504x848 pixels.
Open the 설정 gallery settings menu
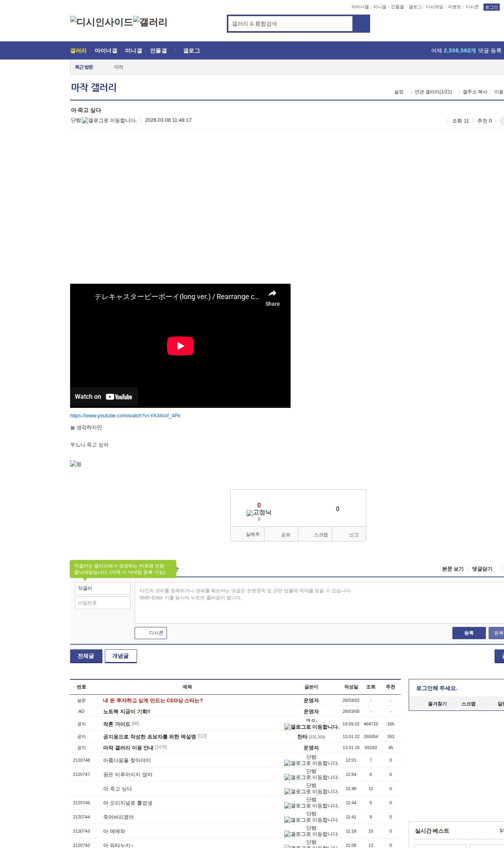click(x=398, y=92)
